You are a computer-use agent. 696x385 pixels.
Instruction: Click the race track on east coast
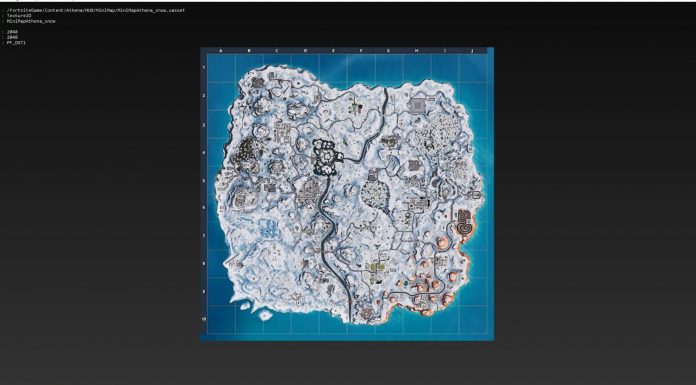click(463, 222)
